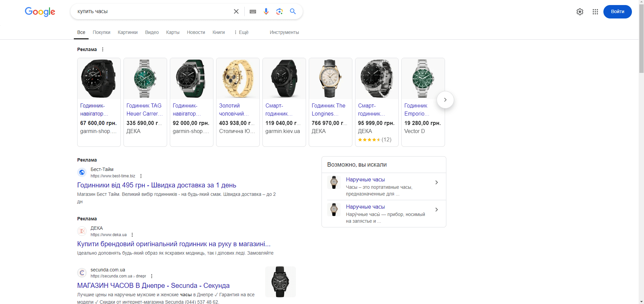Start voice search with microphone icon
Screen dimensions: 644x304
[x=266, y=11]
